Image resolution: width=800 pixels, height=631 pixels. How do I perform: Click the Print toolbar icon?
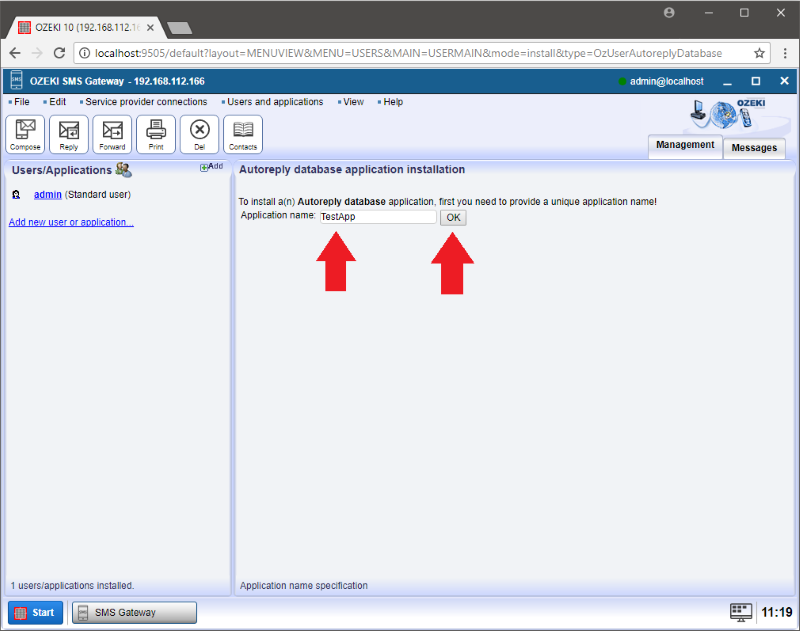coord(156,134)
